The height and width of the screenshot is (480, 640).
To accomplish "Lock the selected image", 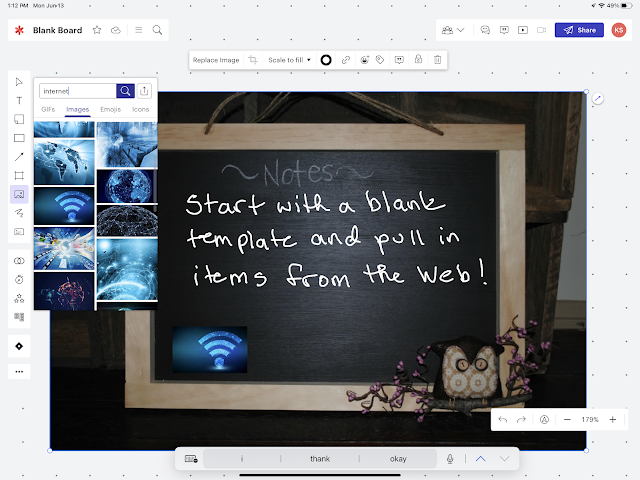I will [418, 60].
